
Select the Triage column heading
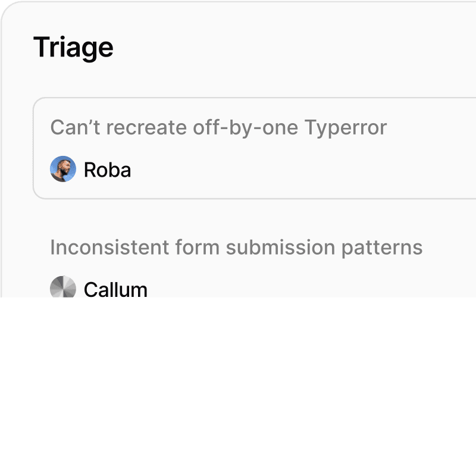(73, 47)
